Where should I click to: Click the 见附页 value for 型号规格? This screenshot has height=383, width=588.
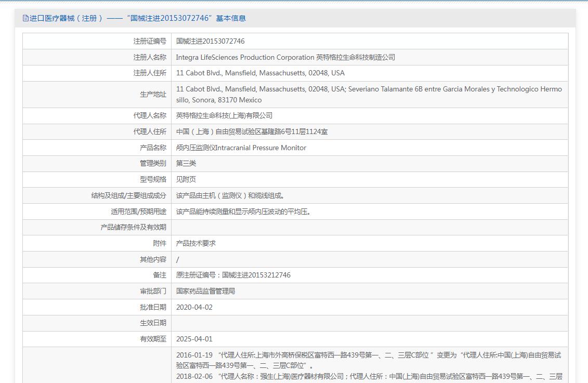coord(186,179)
